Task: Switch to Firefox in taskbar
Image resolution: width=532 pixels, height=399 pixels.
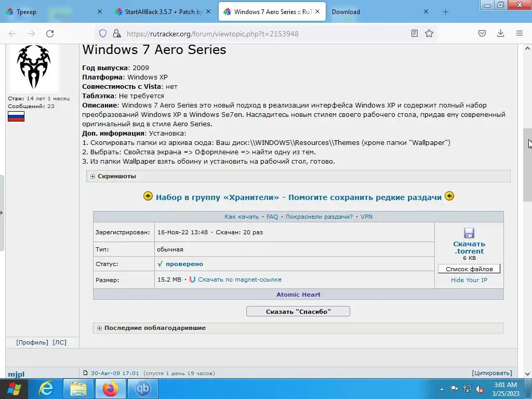Action: 110,389
